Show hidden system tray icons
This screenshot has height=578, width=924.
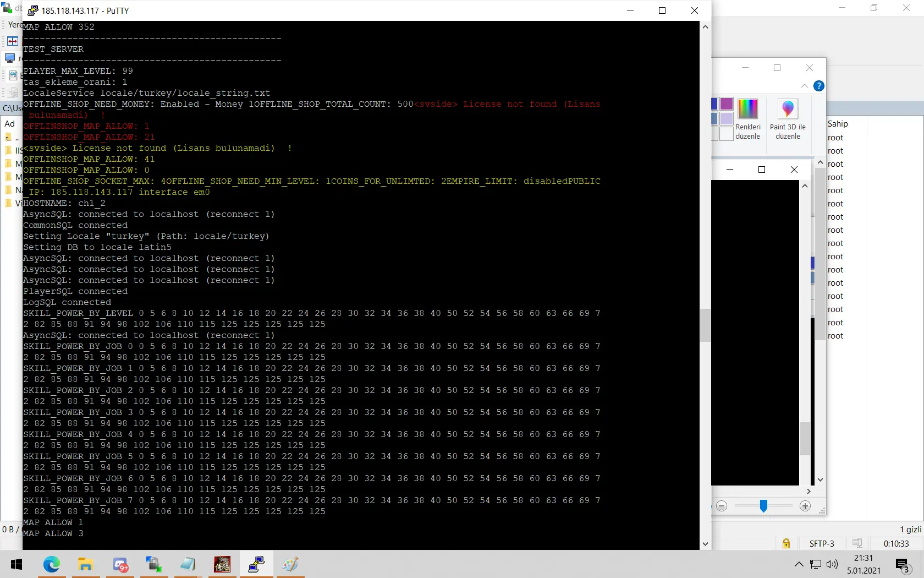pos(799,564)
